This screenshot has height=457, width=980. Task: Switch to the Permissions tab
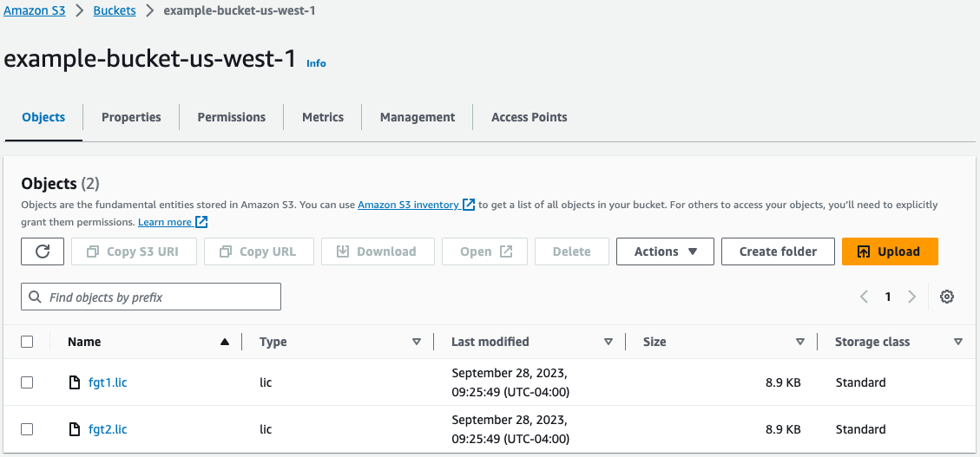[231, 117]
